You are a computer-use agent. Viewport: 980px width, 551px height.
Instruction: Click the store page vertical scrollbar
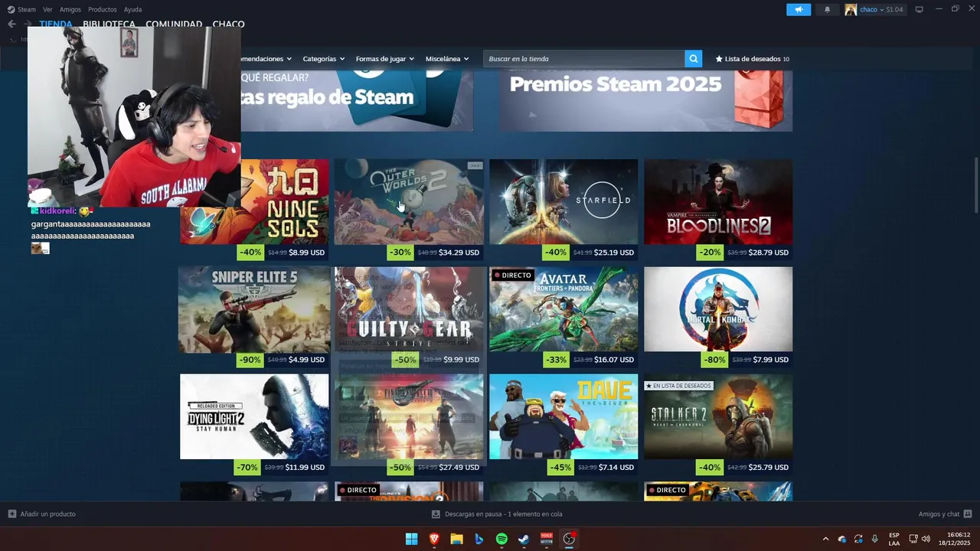(975, 186)
